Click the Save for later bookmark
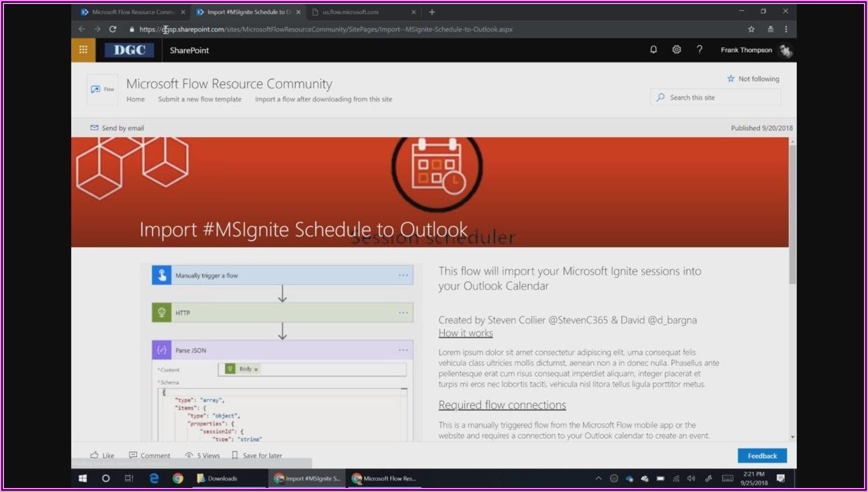This screenshot has height=492, width=868. [x=235, y=455]
